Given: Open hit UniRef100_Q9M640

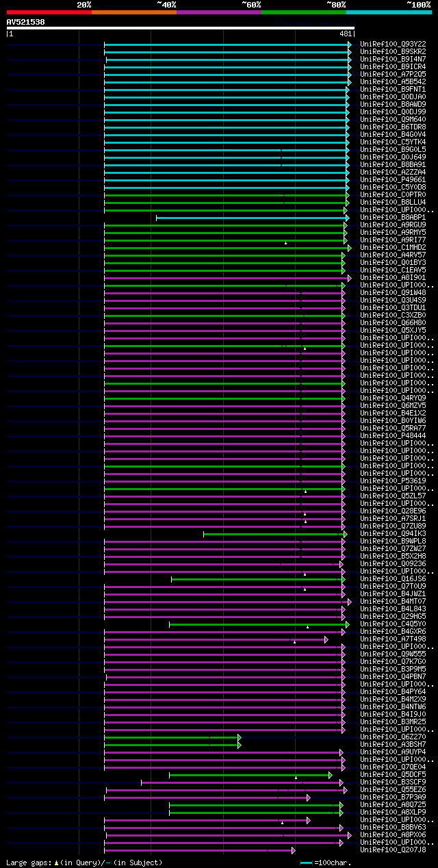Looking at the screenshot, I should [x=393, y=119].
